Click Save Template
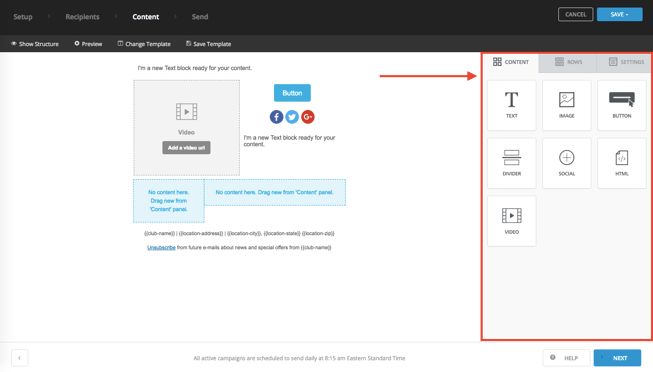653x372 pixels. coord(208,44)
